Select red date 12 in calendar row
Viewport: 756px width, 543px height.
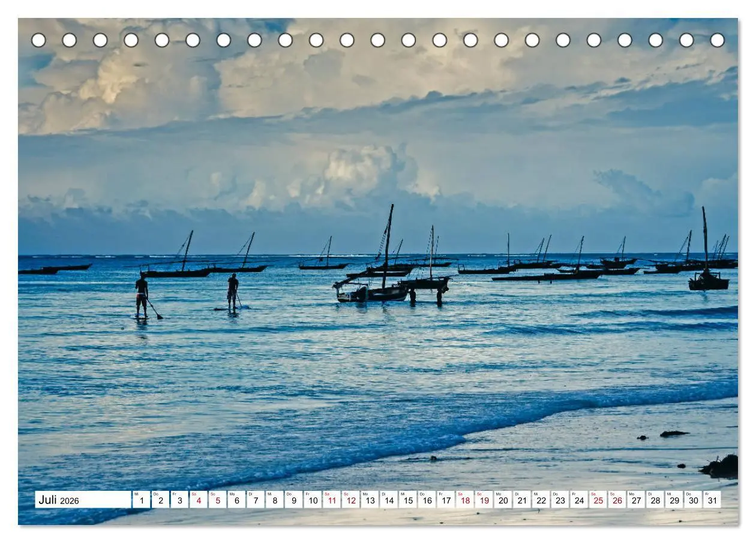[350, 500]
